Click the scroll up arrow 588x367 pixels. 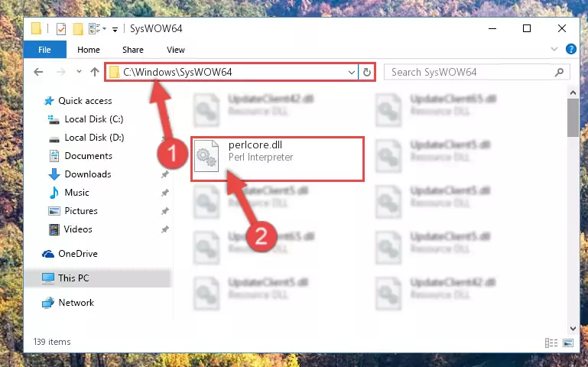point(573,93)
